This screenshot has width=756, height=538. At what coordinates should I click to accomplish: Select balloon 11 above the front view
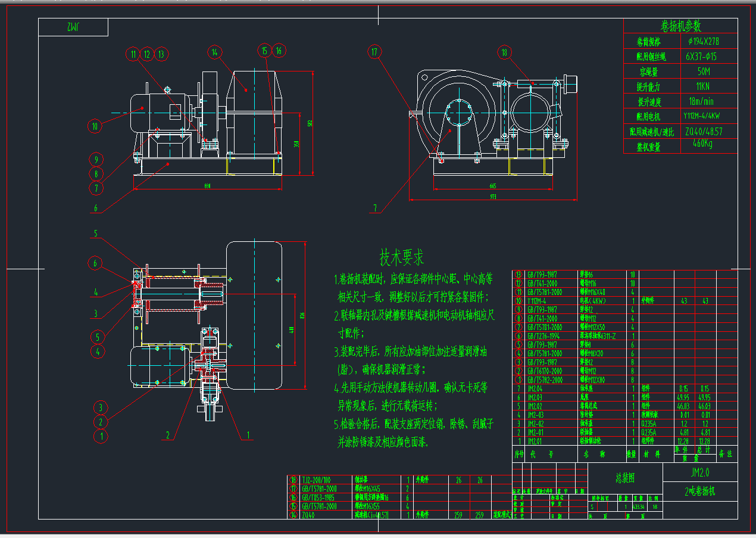click(133, 54)
